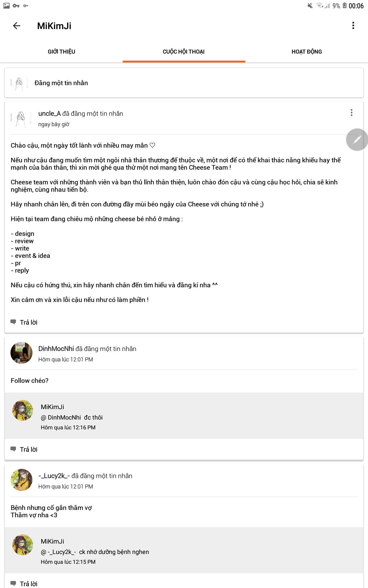Open the profile overflow menu at top right
Viewport: 368px width, 588px height.
353,26
